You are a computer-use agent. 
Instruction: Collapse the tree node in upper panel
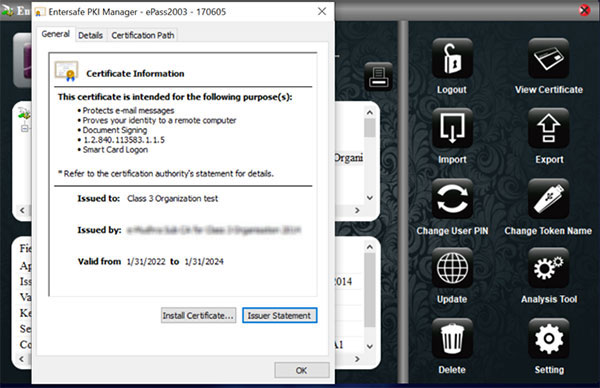coord(24,129)
